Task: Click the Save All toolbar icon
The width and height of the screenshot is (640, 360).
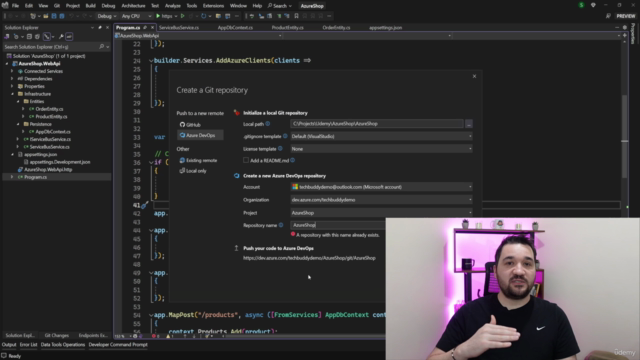Action: click(x=62, y=16)
